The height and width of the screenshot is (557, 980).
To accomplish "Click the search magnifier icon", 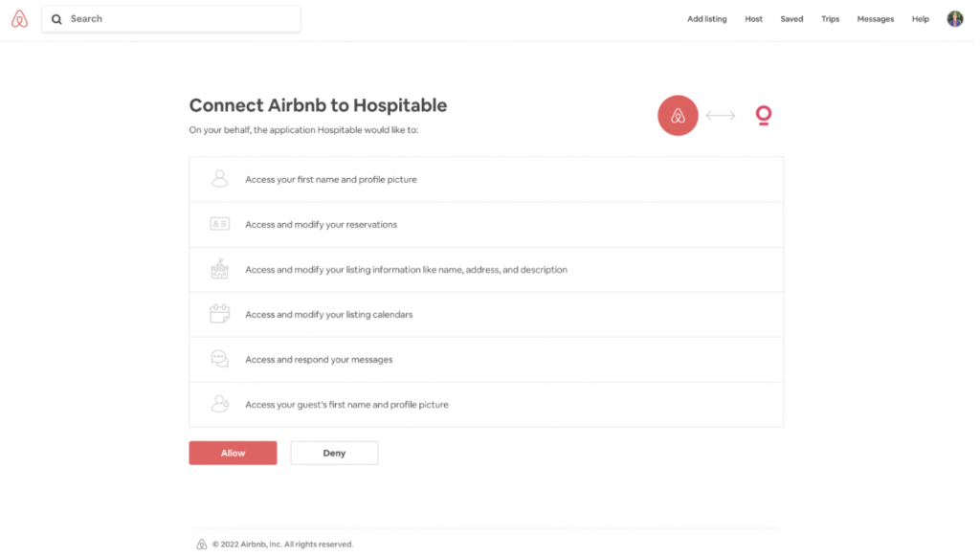I will pos(56,18).
